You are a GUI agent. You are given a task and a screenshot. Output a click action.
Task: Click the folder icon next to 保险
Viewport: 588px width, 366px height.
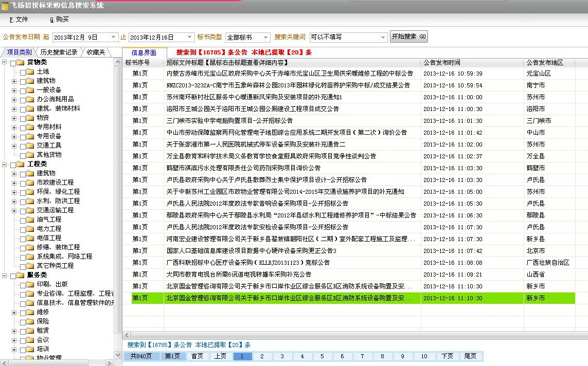pyautogui.click(x=30, y=321)
